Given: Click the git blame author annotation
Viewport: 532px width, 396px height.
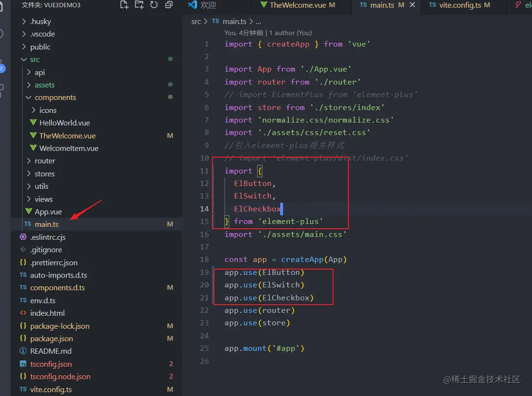Looking at the screenshot, I should tap(268, 33).
